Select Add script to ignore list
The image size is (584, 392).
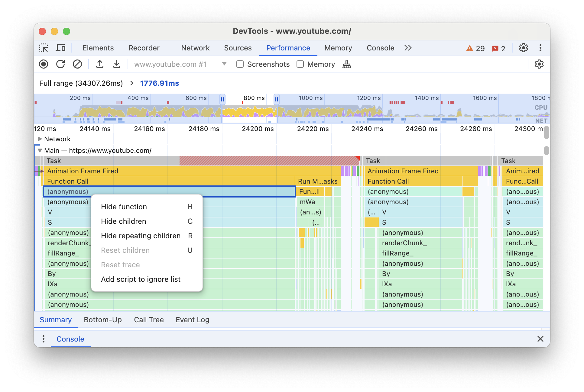coord(141,279)
